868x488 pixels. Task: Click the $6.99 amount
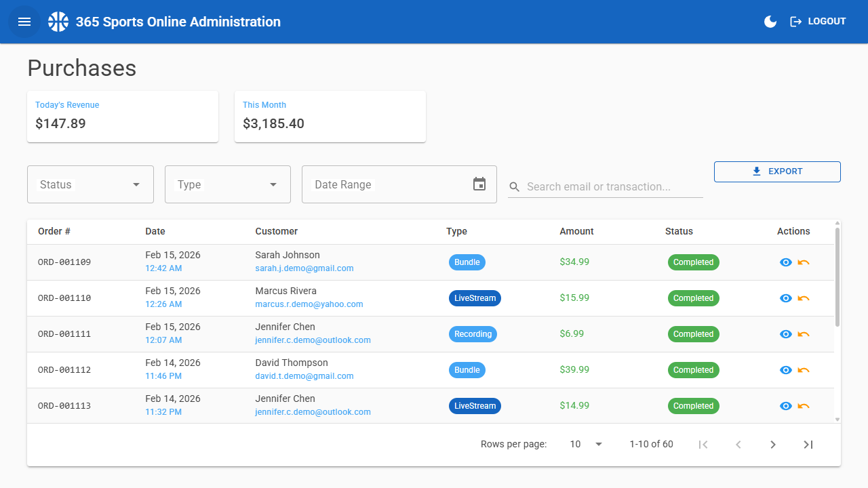click(572, 333)
